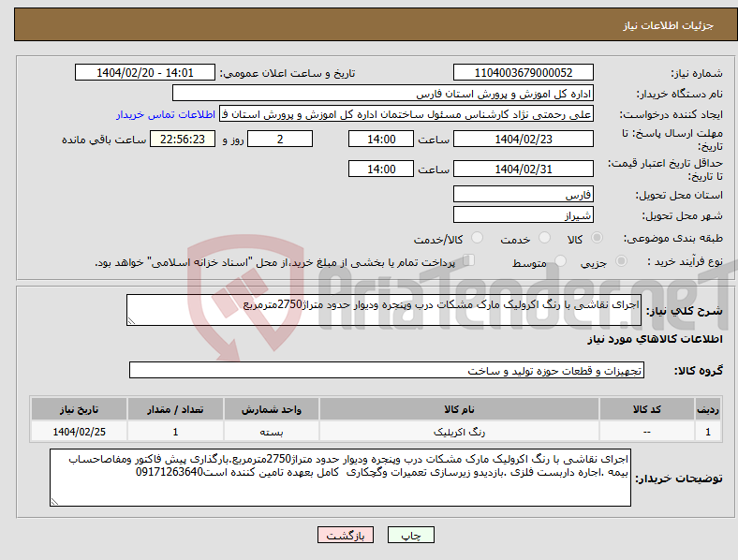Viewport: 738px width, 560px height.
Task: Click the buyer organization name field
Action: 383,93
